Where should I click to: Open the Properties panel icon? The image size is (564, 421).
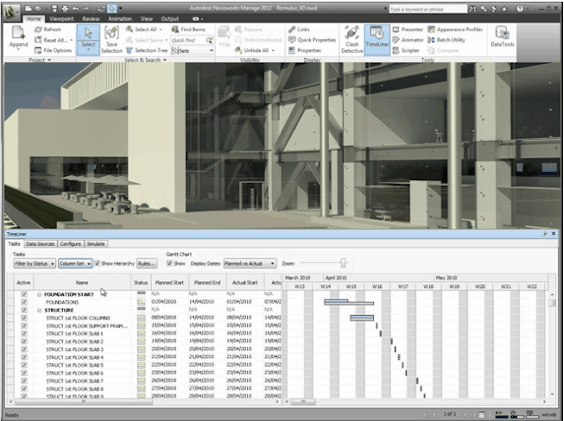pos(292,50)
